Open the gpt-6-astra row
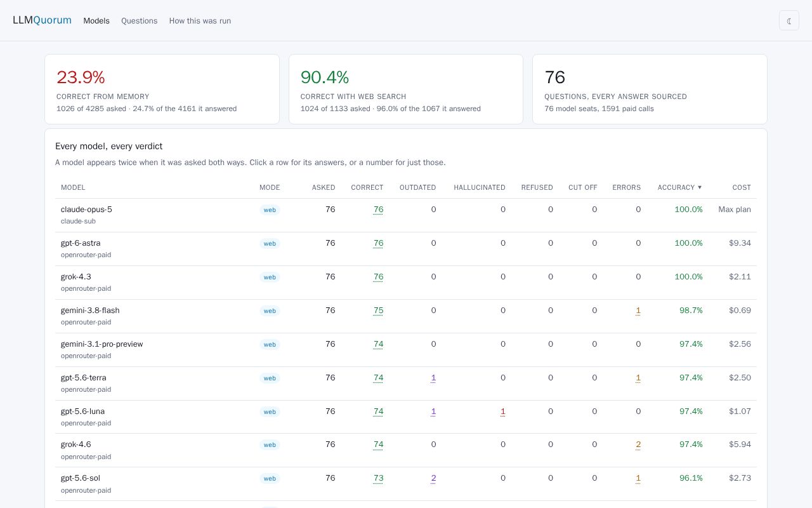 click(x=406, y=249)
